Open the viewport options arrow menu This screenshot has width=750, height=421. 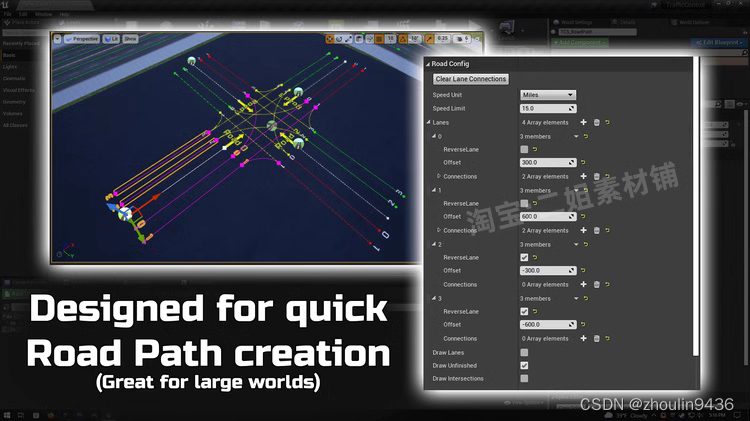(57, 39)
